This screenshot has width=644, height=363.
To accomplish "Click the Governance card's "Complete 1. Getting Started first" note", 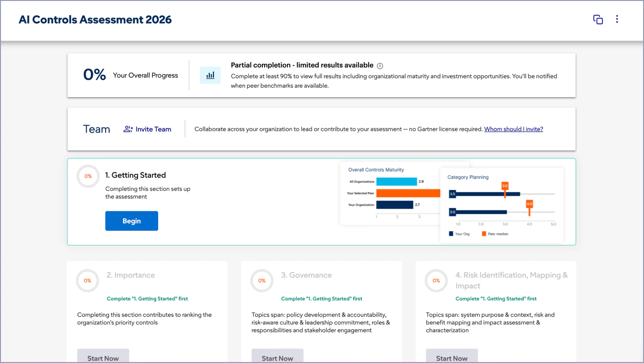I will (322, 299).
